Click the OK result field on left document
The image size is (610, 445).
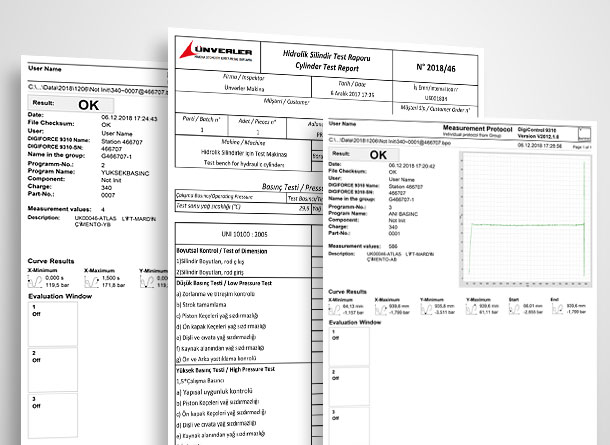pos(89,103)
